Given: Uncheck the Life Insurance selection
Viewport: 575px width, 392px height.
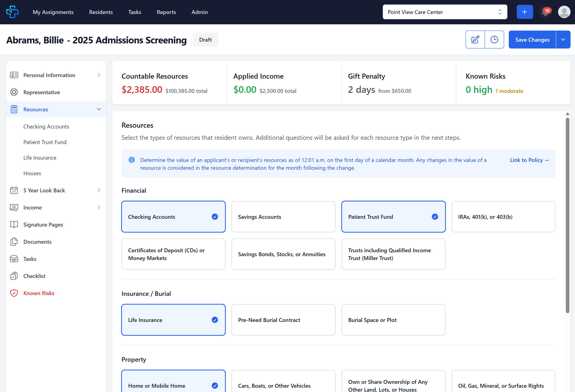Looking at the screenshot, I should click(x=173, y=320).
